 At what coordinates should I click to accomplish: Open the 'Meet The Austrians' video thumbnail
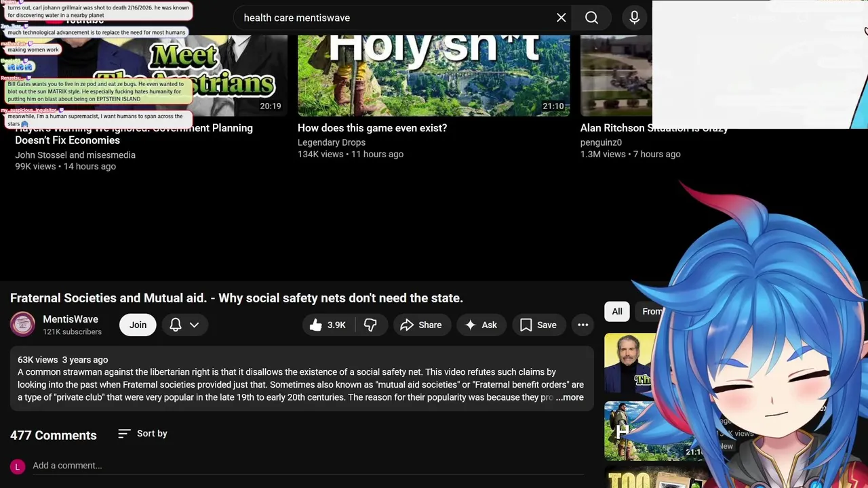point(151,76)
